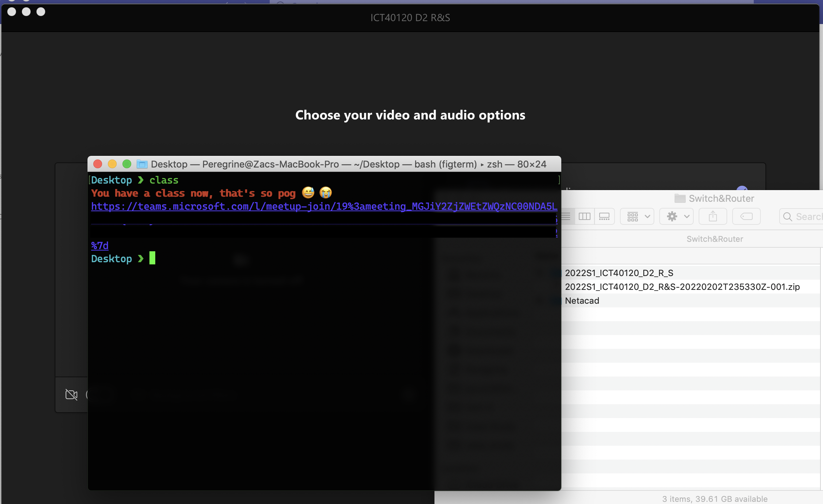Select the 2022S1_ICT40120_D2_R&S zip file
823x504 pixels.
[x=682, y=287]
